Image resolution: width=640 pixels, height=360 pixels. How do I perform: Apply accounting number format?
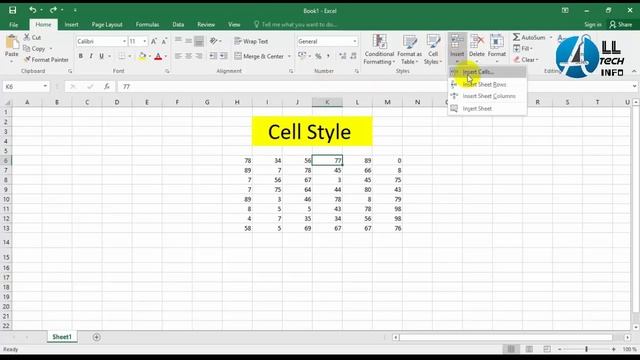(x=302, y=56)
